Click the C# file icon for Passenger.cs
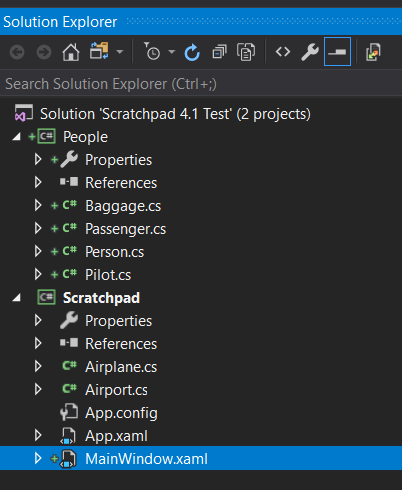 tap(70, 228)
